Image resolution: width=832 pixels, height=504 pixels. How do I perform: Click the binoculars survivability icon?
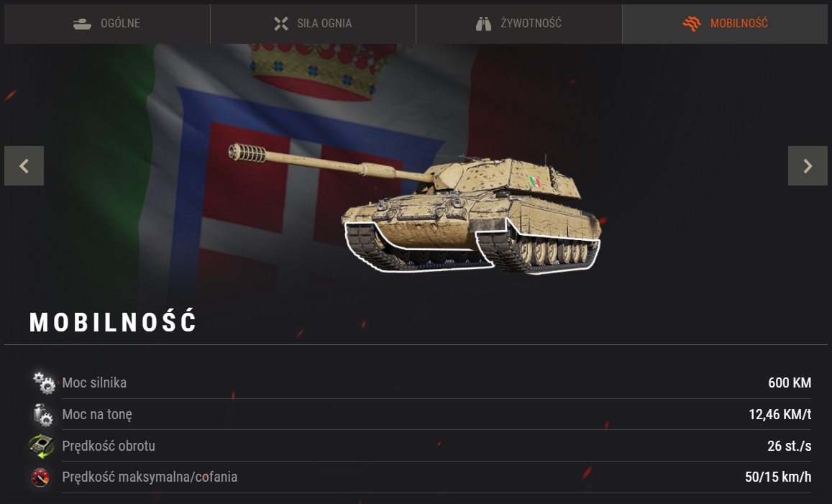coord(483,24)
